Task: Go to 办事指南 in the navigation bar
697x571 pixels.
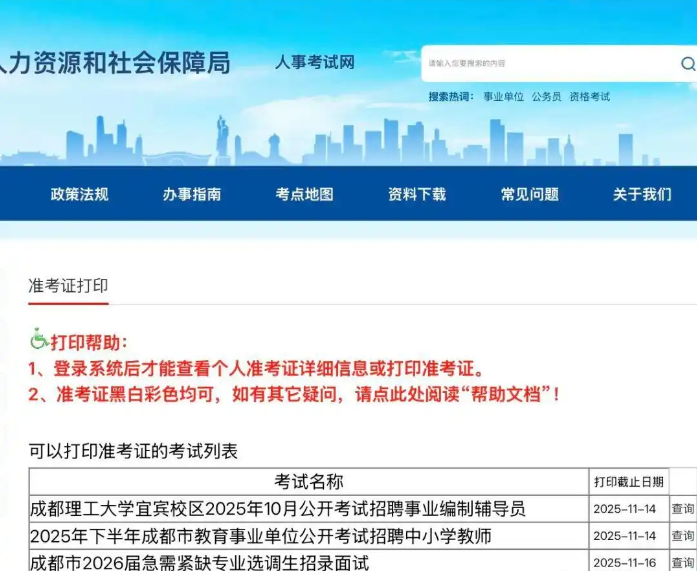Action: [192, 194]
